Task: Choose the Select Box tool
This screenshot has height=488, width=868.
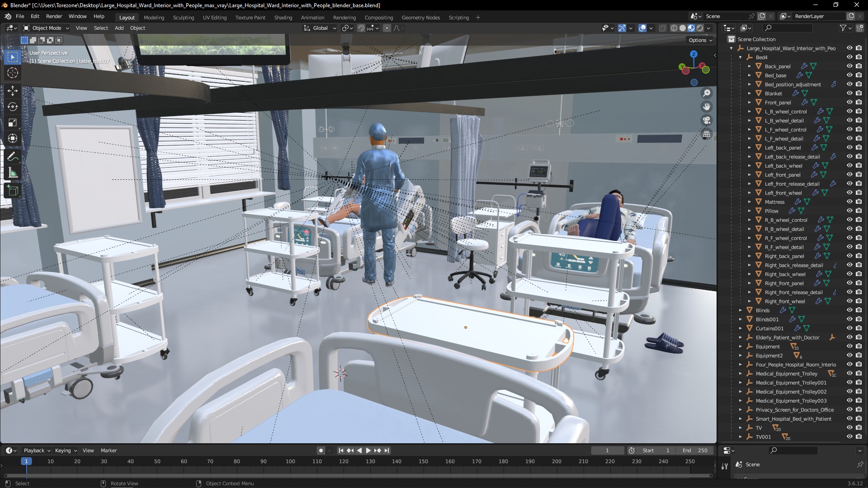Action: coord(13,57)
